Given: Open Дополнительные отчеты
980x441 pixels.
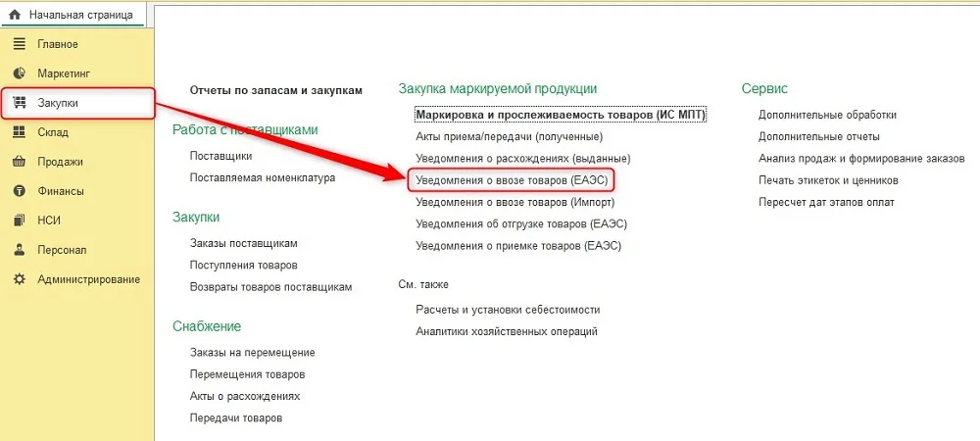Looking at the screenshot, I should point(819,137).
